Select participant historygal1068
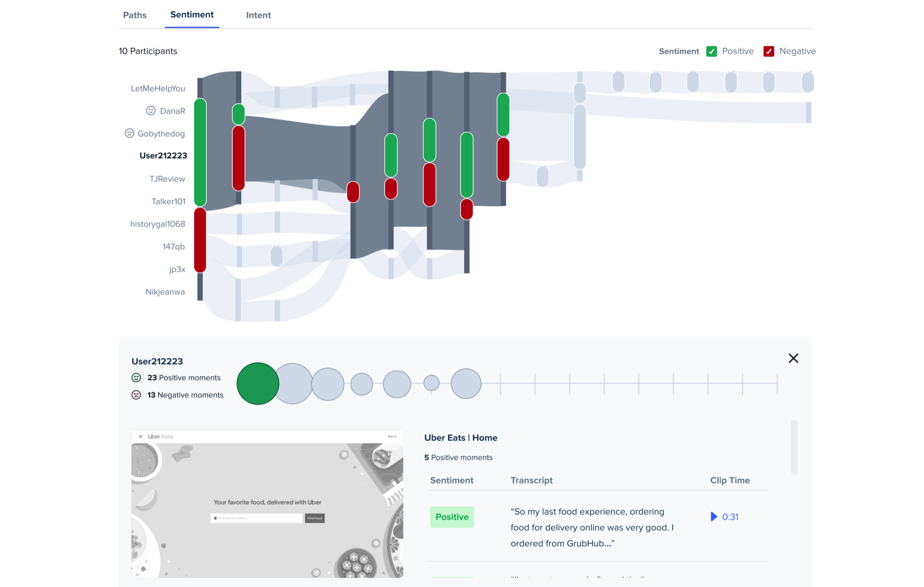 (x=158, y=224)
